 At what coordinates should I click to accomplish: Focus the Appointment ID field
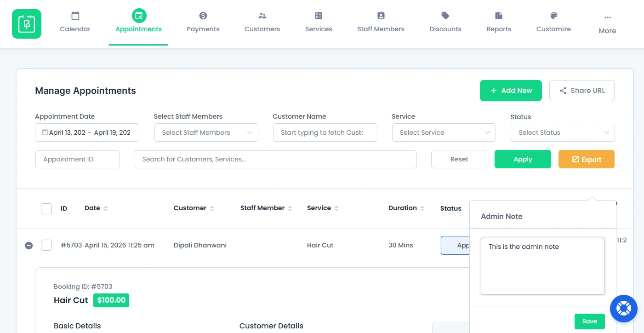(x=78, y=159)
